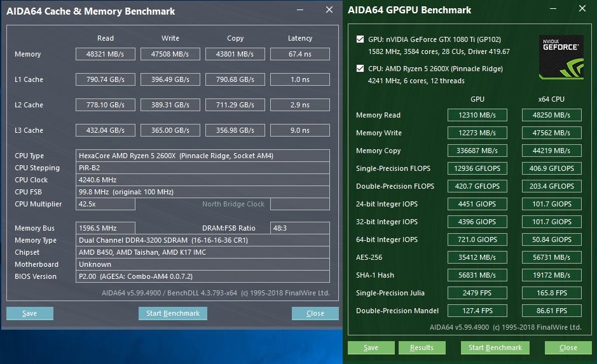This screenshot has width=597, height=364.
Task: Select GPU 32-bit Integer 4396 GIOPS
Action: [x=477, y=222]
